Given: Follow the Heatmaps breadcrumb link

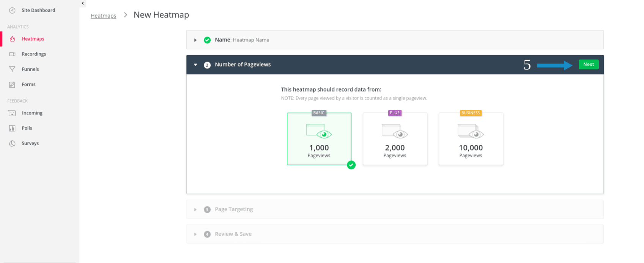Looking at the screenshot, I should [x=103, y=16].
